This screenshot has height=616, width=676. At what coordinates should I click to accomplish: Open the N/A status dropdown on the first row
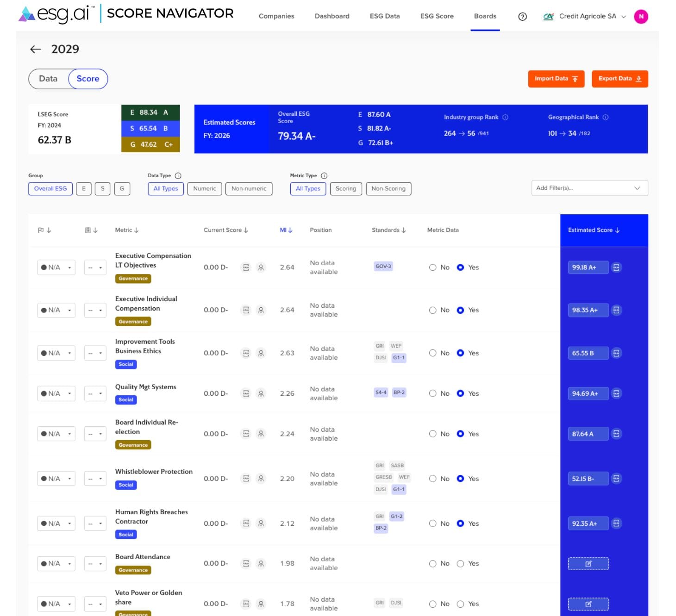coord(56,267)
